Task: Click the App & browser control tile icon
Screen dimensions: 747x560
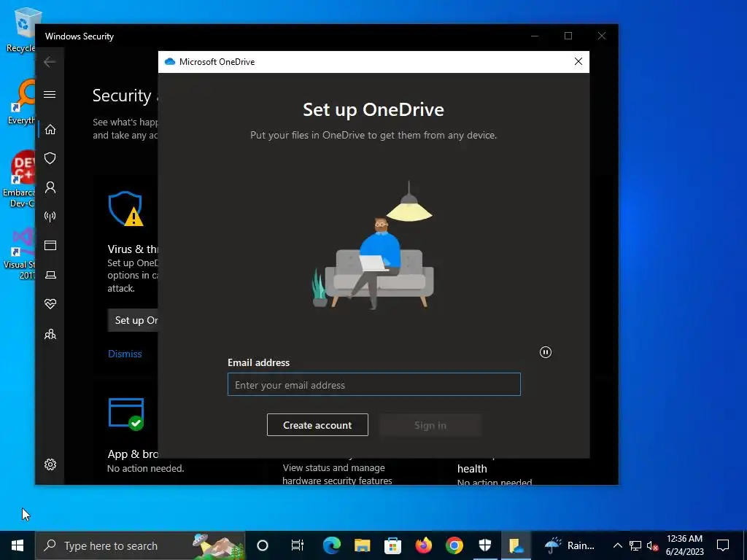Action: 126,414
